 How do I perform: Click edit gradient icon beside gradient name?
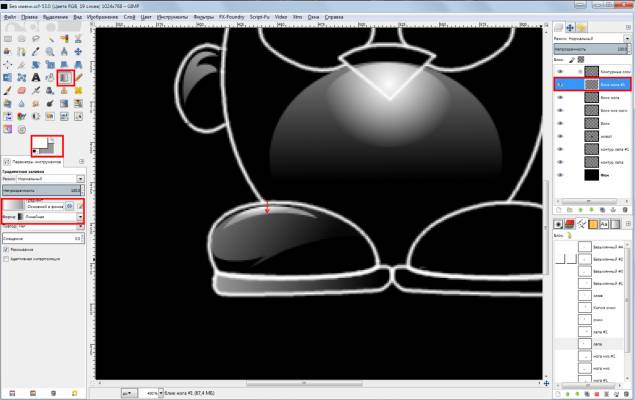coord(80,206)
